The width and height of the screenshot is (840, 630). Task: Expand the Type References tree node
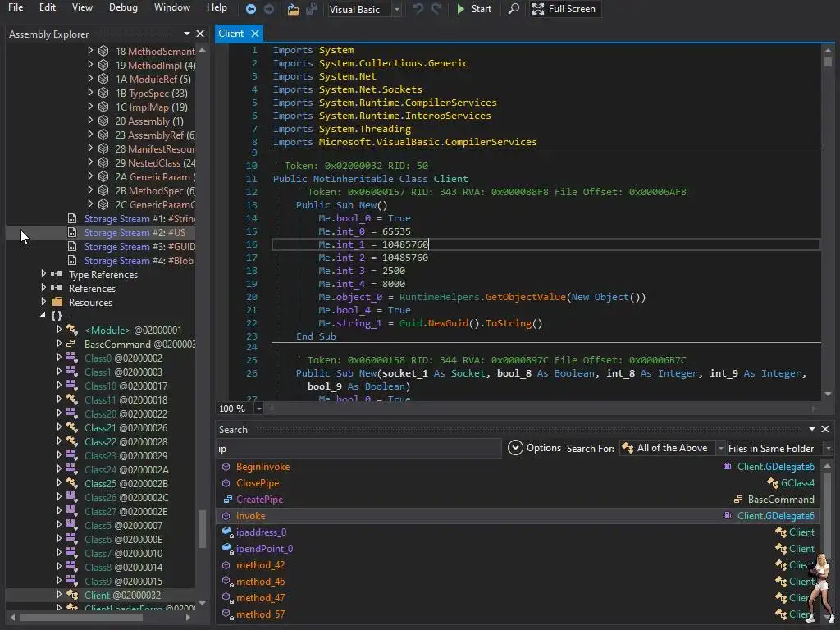click(44, 275)
